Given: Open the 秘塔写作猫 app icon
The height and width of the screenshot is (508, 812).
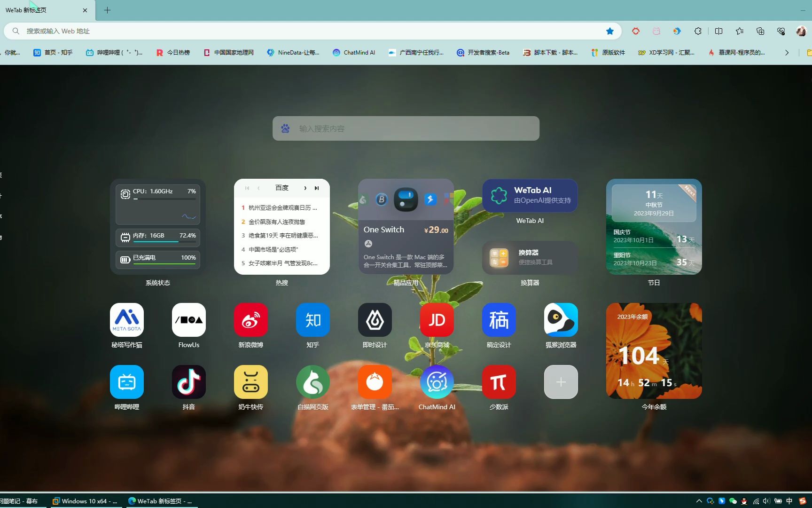Looking at the screenshot, I should coord(127,320).
